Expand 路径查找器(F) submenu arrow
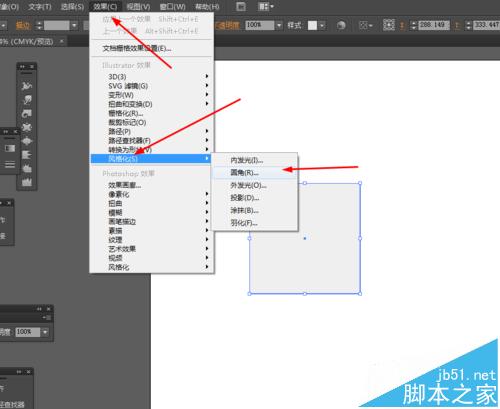This screenshot has height=409, width=500. (207, 140)
